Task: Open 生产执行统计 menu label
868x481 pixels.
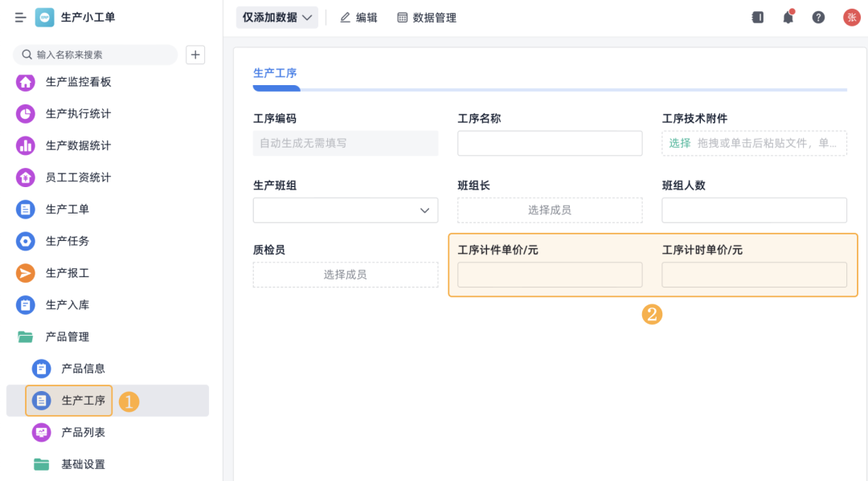Action: 79,114
